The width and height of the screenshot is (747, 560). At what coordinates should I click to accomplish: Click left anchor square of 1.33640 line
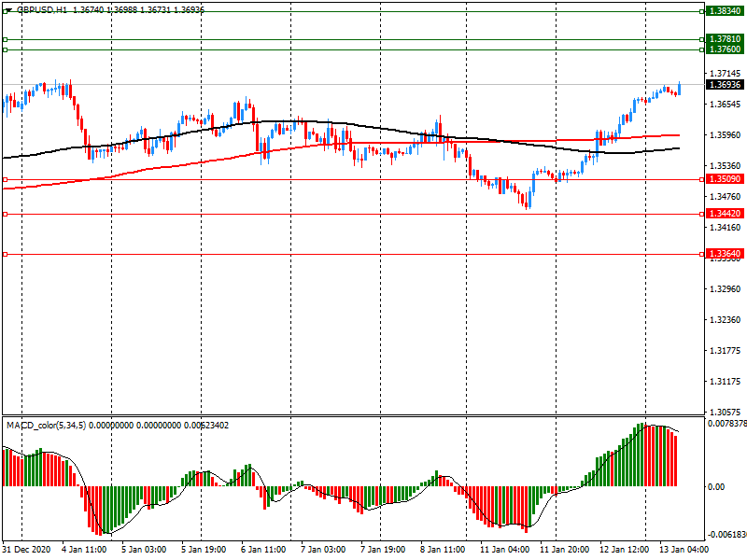pyautogui.click(x=6, y=254)
